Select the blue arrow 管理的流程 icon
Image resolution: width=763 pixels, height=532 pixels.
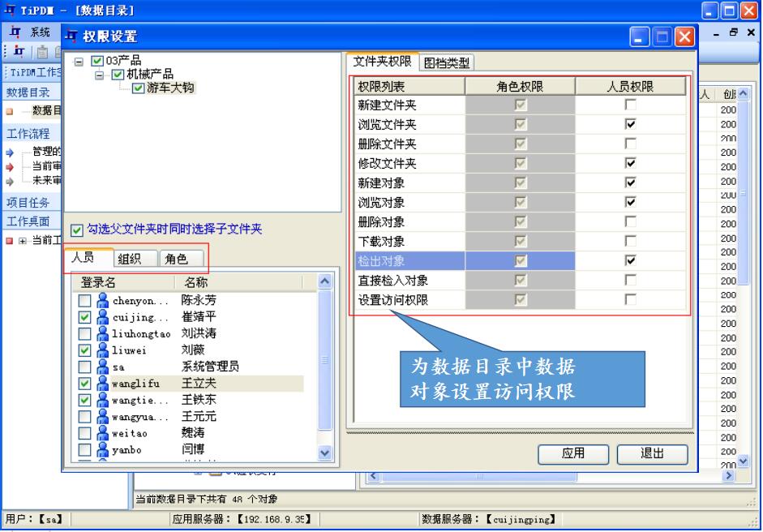tap(8, 152)
